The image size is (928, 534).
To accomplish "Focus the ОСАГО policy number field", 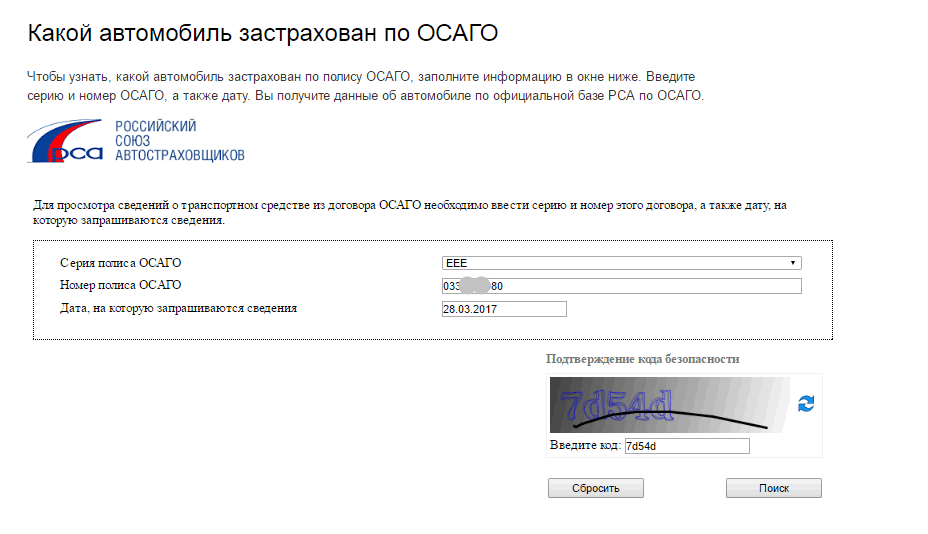I will [x=621, y=286].
